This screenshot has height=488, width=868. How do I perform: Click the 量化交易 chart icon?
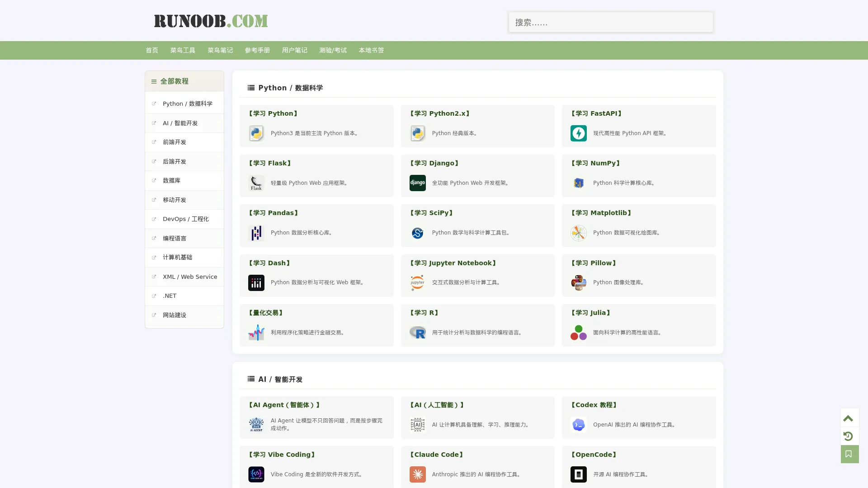coord(256,333)
